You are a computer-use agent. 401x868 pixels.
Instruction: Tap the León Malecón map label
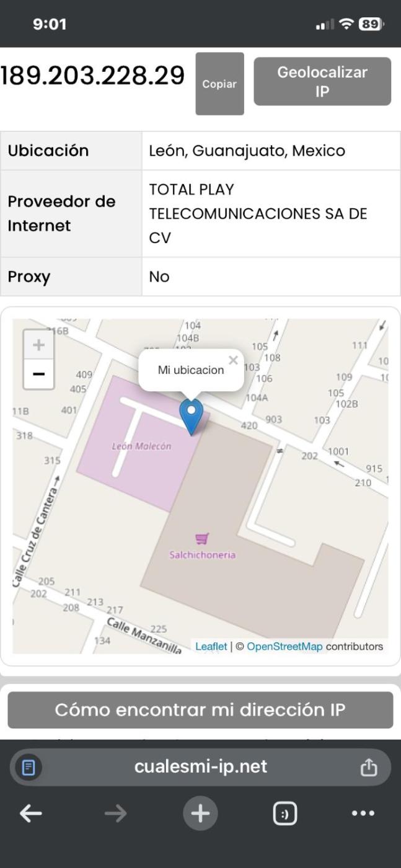coord(141,446)
